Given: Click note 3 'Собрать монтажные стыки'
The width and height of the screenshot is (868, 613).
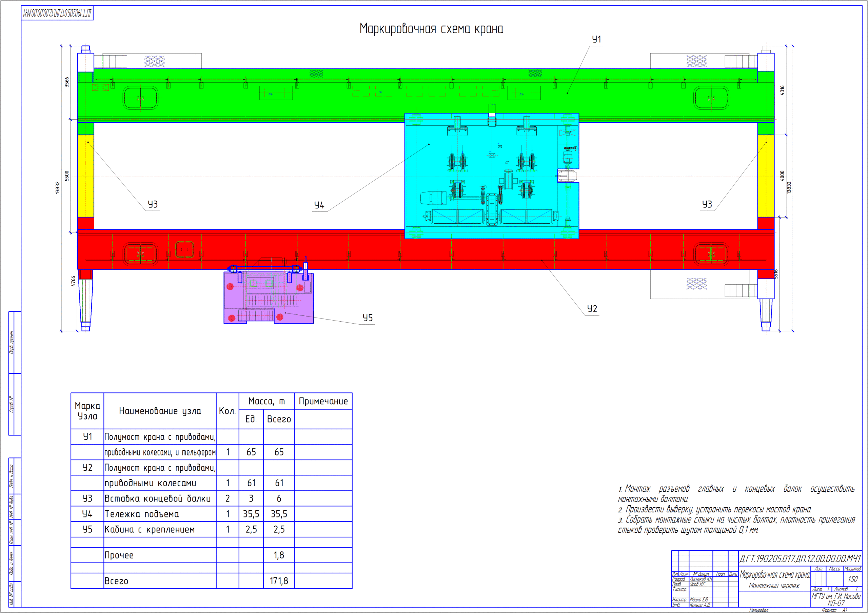Looking at the screenshot, I should (x=736, y=525).
